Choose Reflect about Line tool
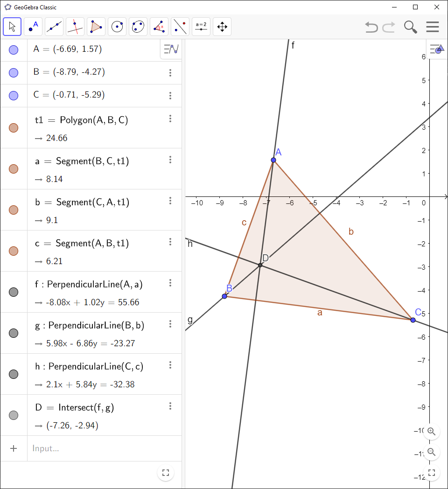Image resolution: width=448 pixels, height=489 pixels. pyautogui.click(x=180, y=27)
